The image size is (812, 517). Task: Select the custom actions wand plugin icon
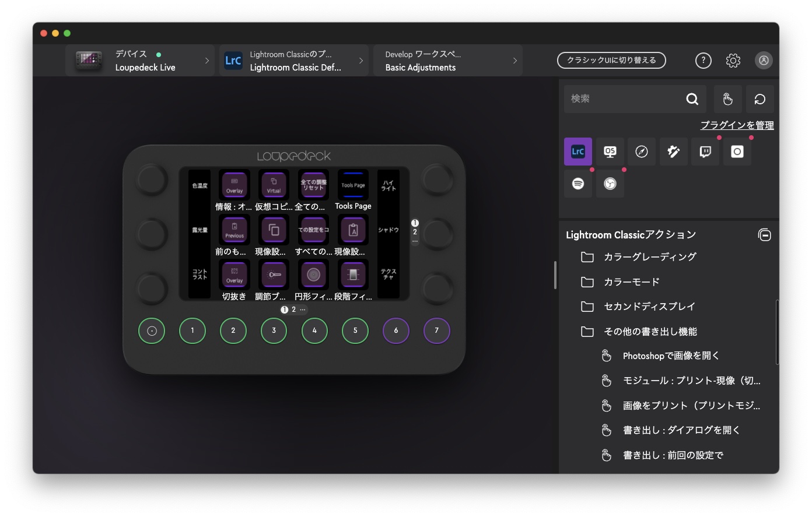pos(674,152)
